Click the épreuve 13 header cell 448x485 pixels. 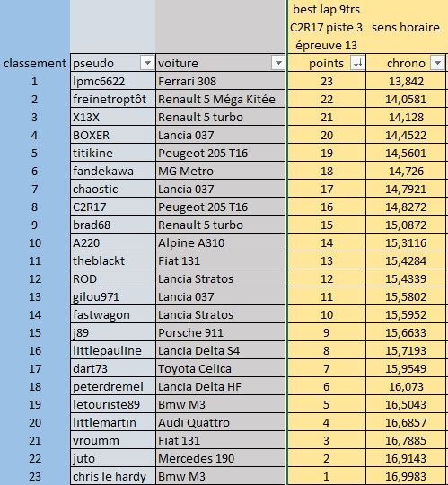point(326,46)
